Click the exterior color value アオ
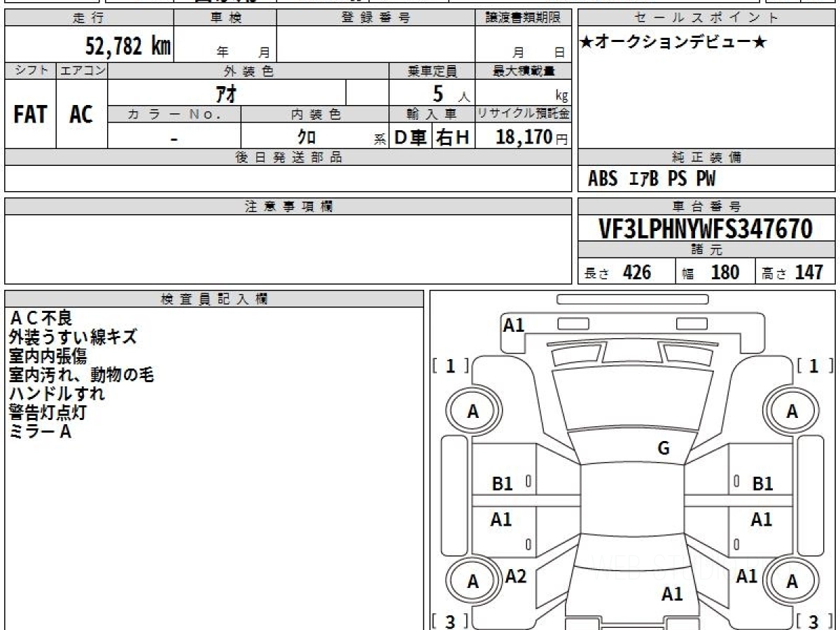The width and height of the screenshot is (840, 630). [x=225, y=93]
